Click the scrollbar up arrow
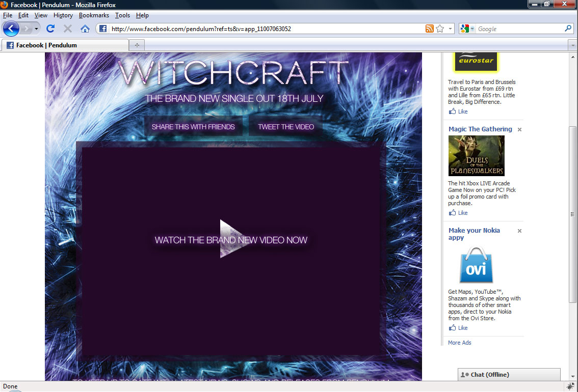Image resolution: width=578 pixels, height=392 pixels. (x=572, y=57)
